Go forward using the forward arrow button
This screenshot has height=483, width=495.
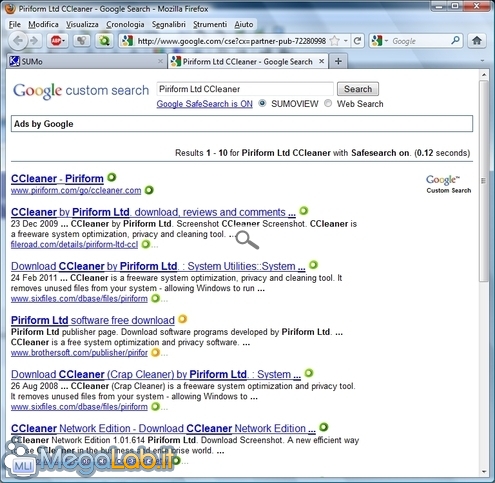(34, 41)
